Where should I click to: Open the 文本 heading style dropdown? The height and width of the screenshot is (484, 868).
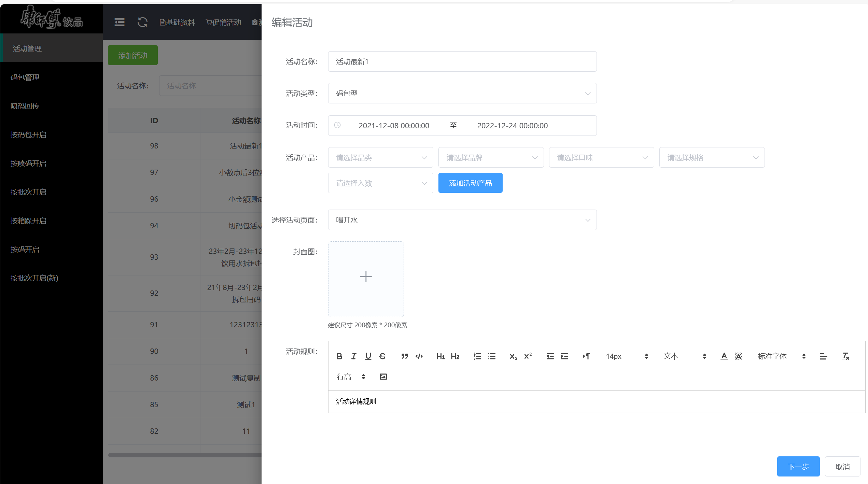[x=685, y=356]
